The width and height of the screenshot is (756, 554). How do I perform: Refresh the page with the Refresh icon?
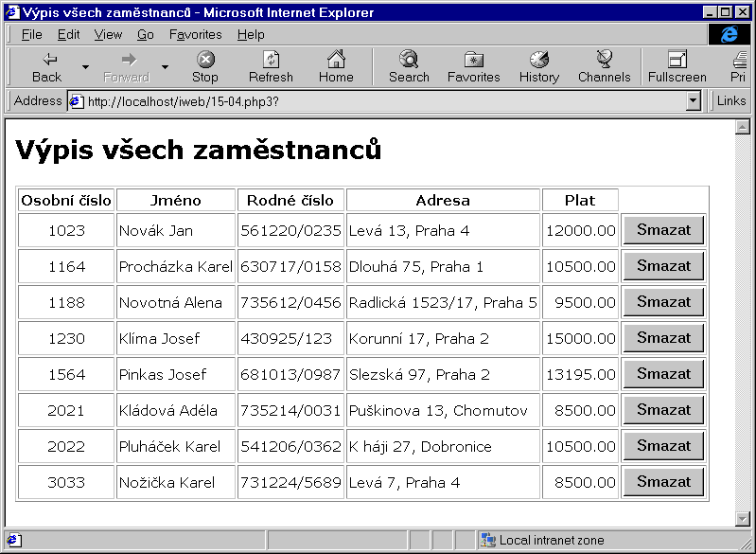271,60
